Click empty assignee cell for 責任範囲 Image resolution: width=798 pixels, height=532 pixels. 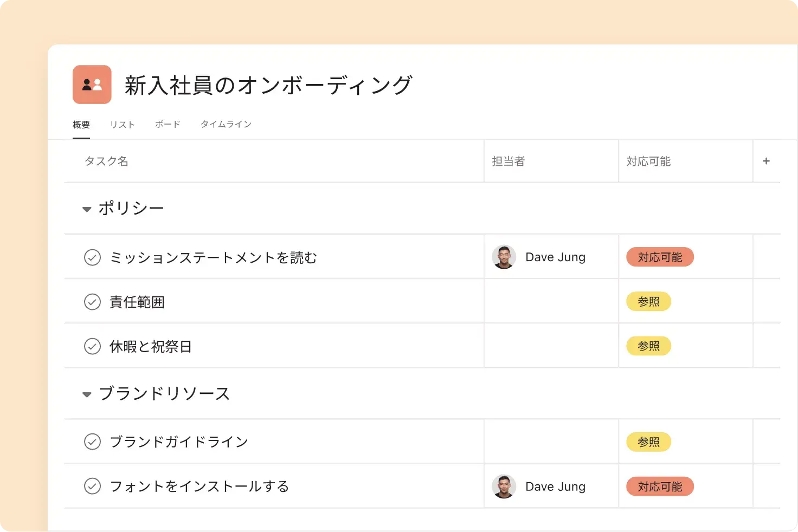[x=551, y=302]
